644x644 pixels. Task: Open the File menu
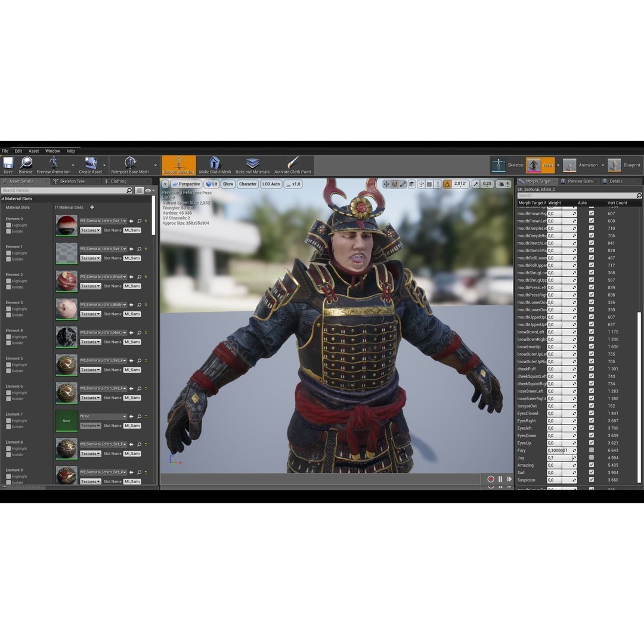pyautogui.click(x=5, y=151)
